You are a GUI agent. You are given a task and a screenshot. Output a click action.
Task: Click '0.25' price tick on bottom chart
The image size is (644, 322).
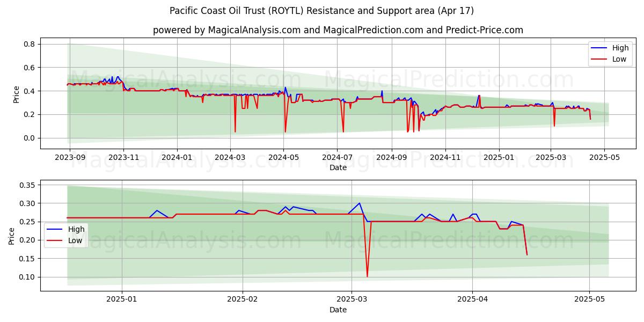coord(27,222)
